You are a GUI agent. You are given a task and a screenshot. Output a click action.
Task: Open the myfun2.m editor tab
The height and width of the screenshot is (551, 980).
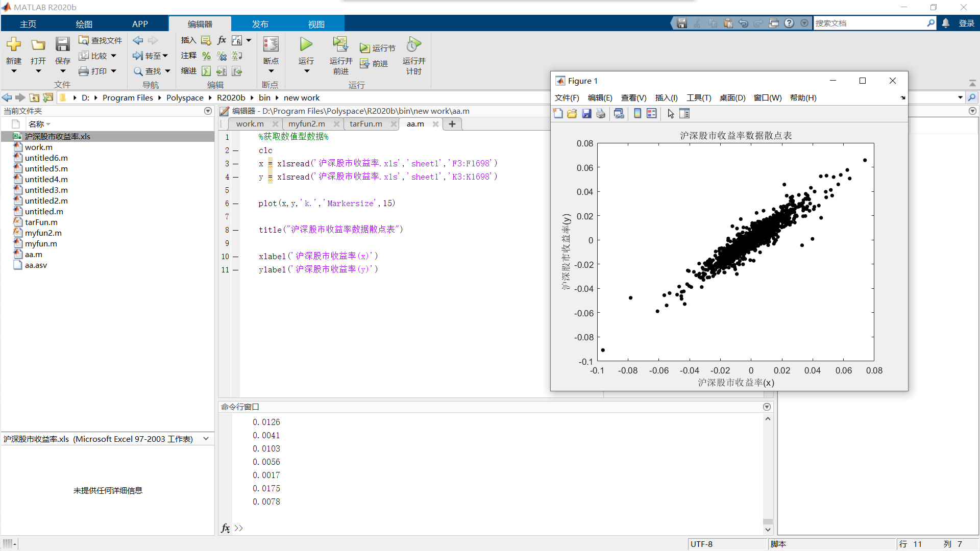(306, 124)
